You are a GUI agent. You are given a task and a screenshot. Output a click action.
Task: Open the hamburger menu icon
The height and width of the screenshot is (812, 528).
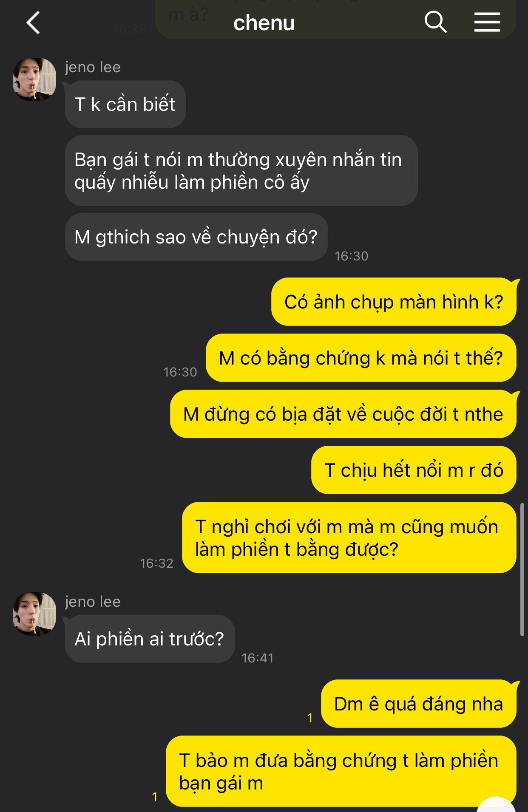click(487, 22)
